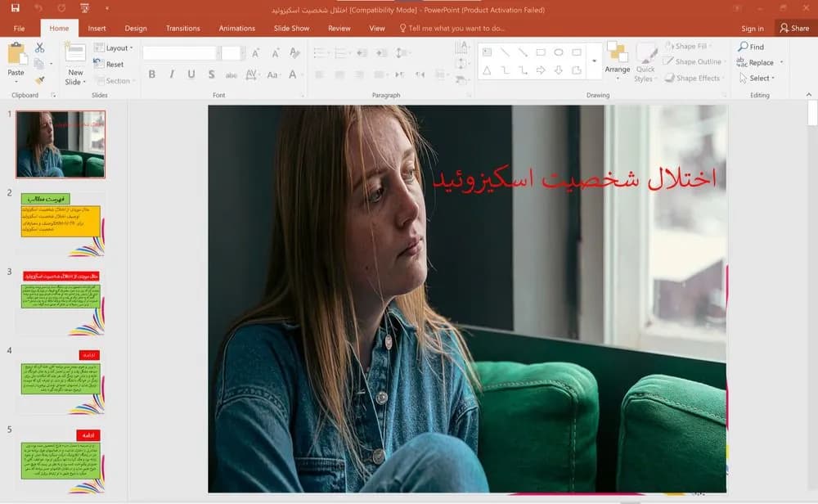The image size is (818, 504).
Task: Click the Redo arrow icon
Action: [61, 8]
